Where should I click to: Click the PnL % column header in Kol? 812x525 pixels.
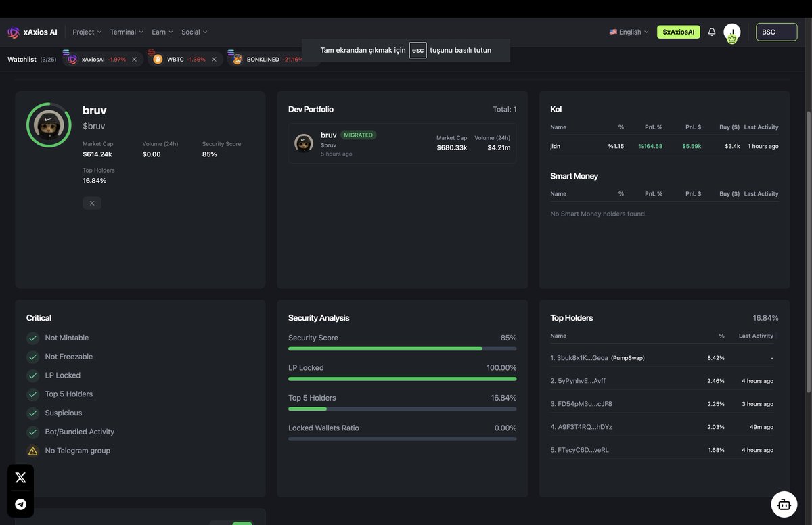[654, 127]
